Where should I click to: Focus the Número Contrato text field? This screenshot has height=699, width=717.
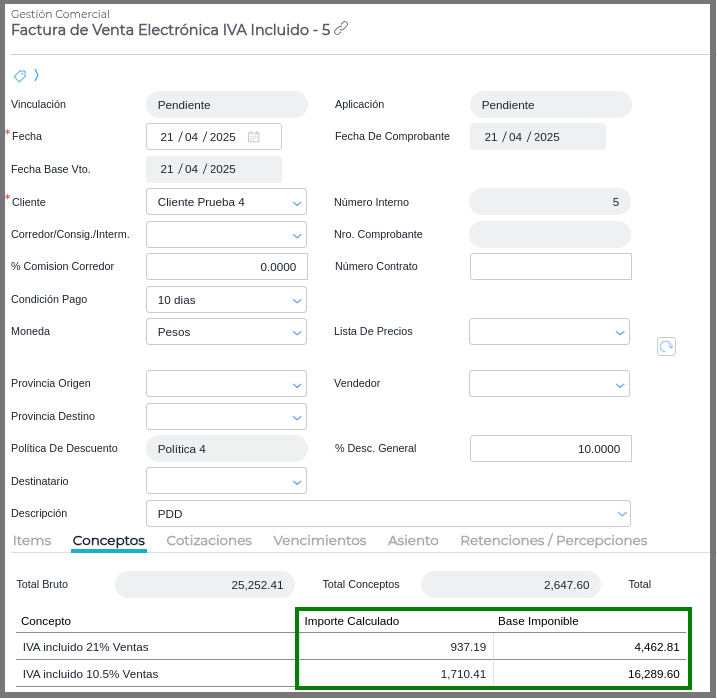[550, 267]
